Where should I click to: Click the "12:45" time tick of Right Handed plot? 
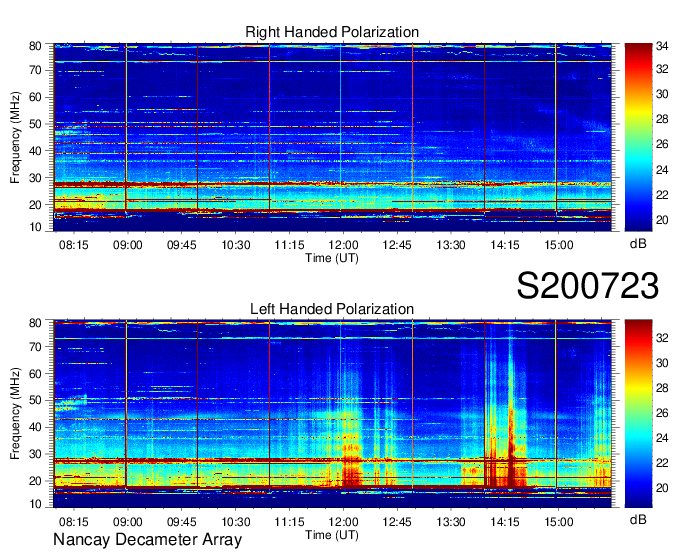pyautogui.click(x=397, y=245)
